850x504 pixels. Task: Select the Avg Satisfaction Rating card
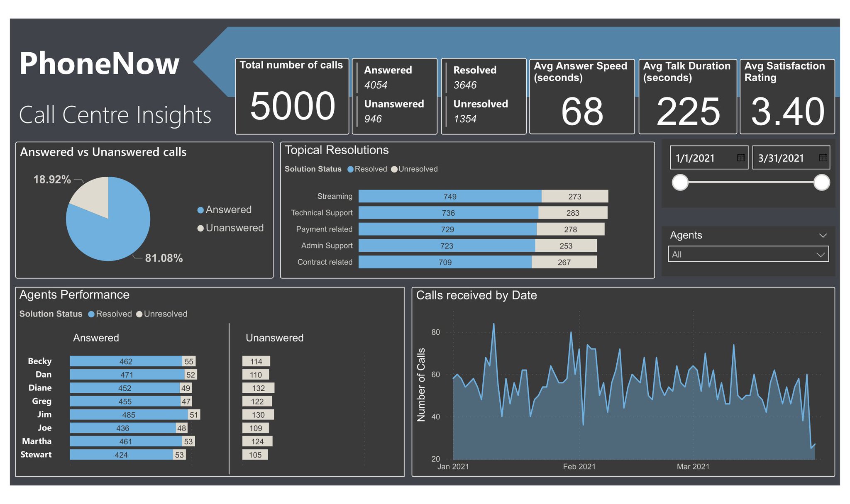787,97
